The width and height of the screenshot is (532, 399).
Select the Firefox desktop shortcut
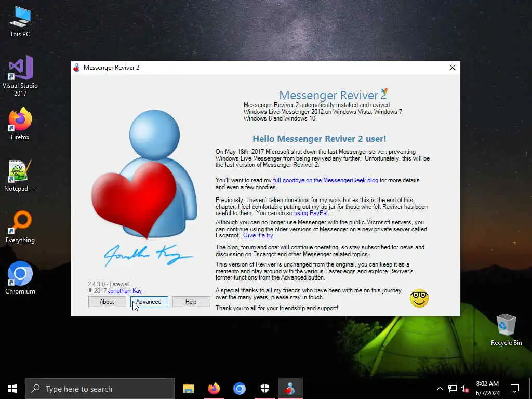20,124
